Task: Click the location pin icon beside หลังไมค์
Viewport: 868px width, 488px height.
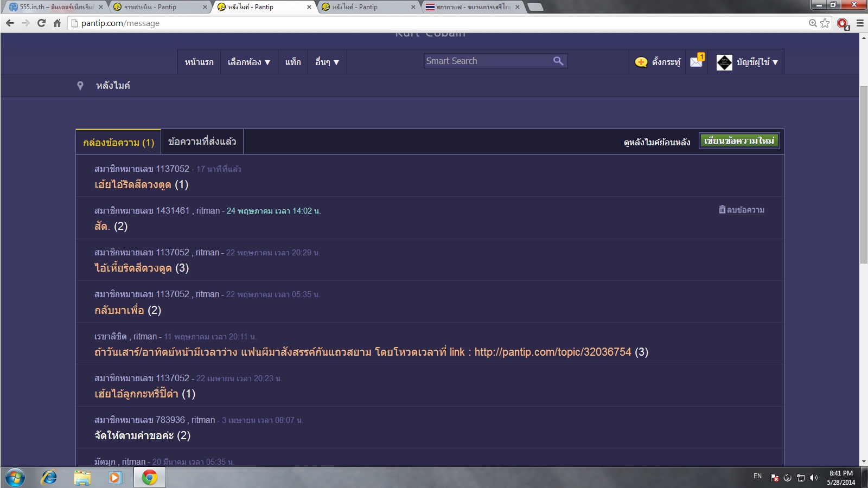Action: tap(80, 86)
